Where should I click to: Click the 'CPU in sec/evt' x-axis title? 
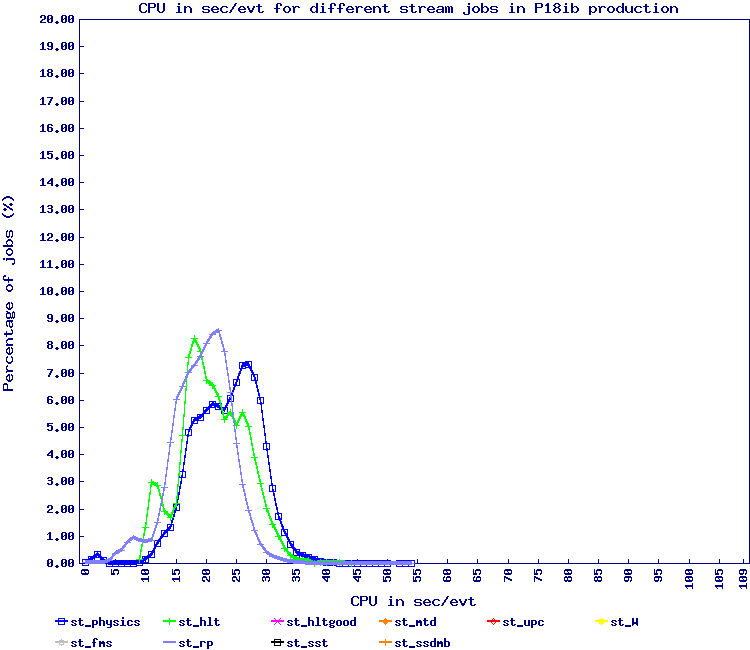[413, 601]
